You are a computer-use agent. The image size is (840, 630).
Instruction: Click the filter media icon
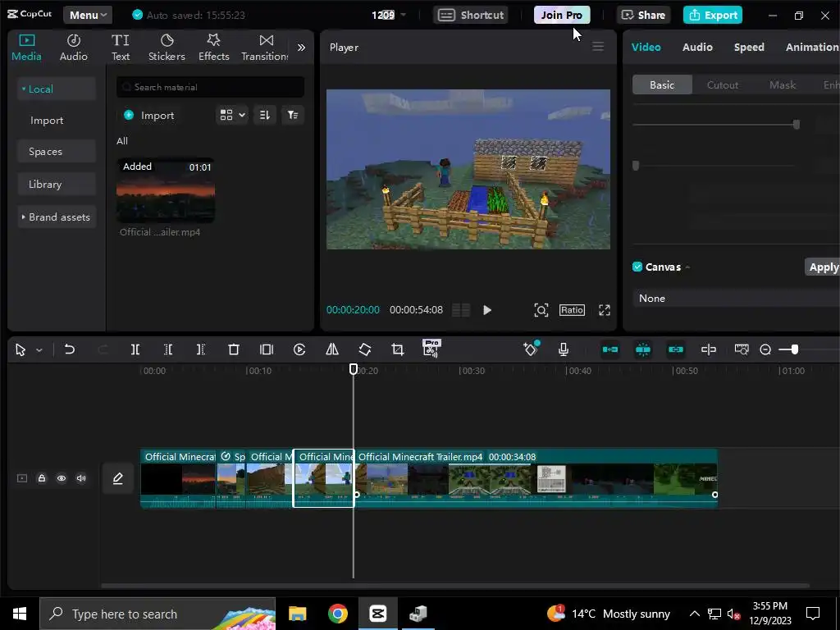(x=293, y=115)
